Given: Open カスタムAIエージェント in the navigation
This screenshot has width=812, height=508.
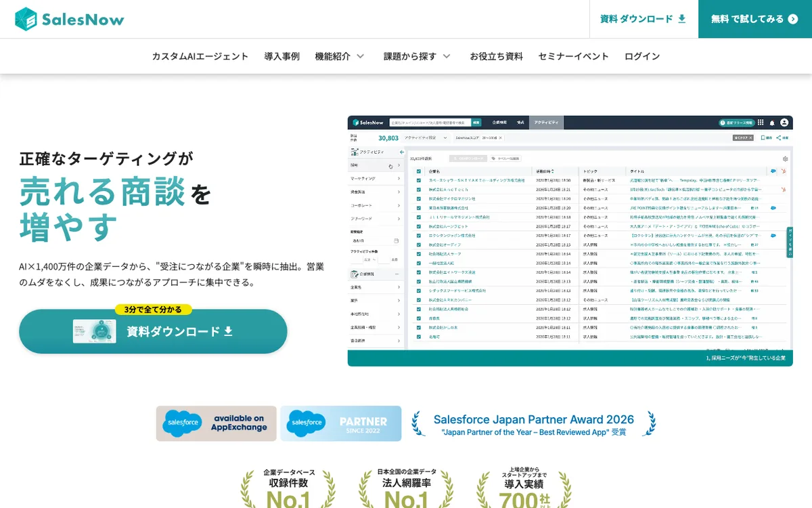Looking at the screenshot, I should (x=200, y=56).
